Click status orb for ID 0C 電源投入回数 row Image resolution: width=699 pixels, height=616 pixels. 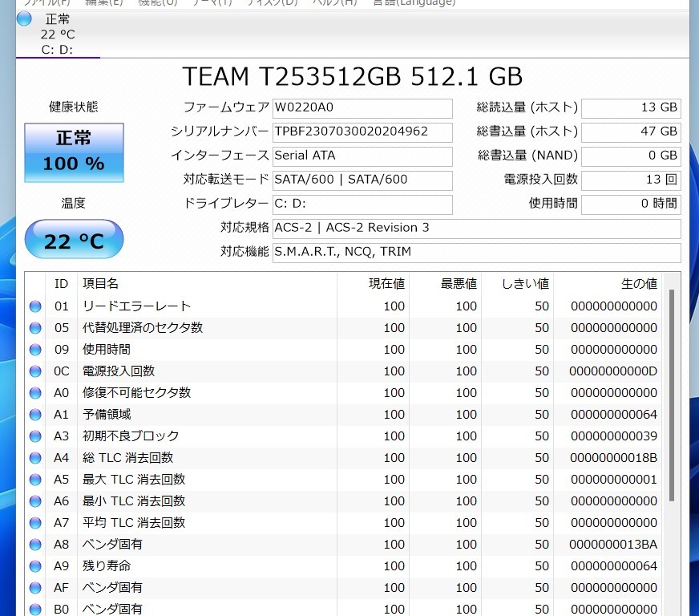point(35,371)
